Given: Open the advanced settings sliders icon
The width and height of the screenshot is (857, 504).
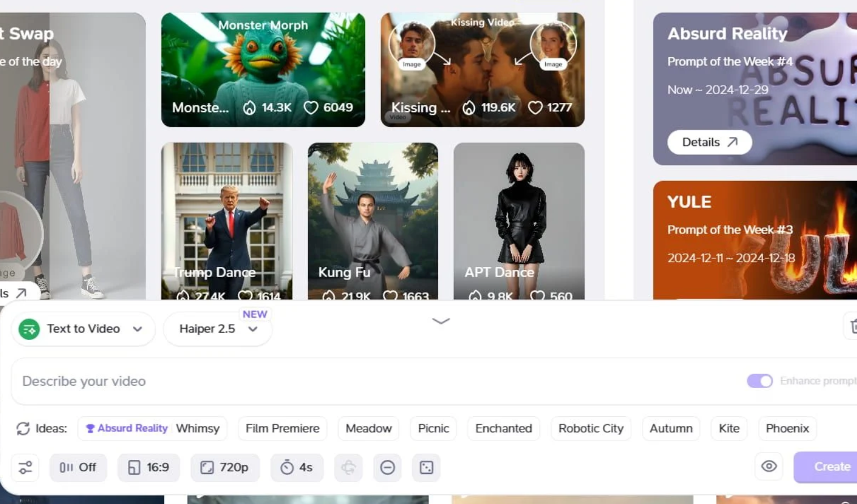Looking at the screenshot, I should pyautogui.click(x=25, y=467).
